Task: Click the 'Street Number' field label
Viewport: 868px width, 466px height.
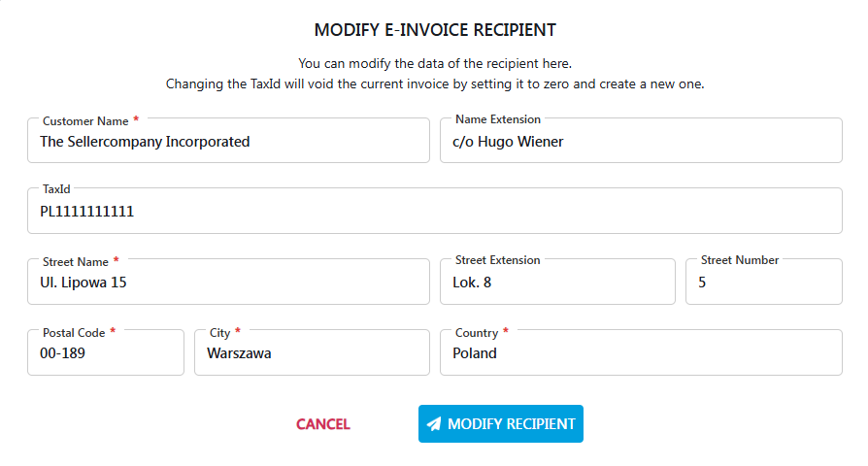Action: pos(740,260)
